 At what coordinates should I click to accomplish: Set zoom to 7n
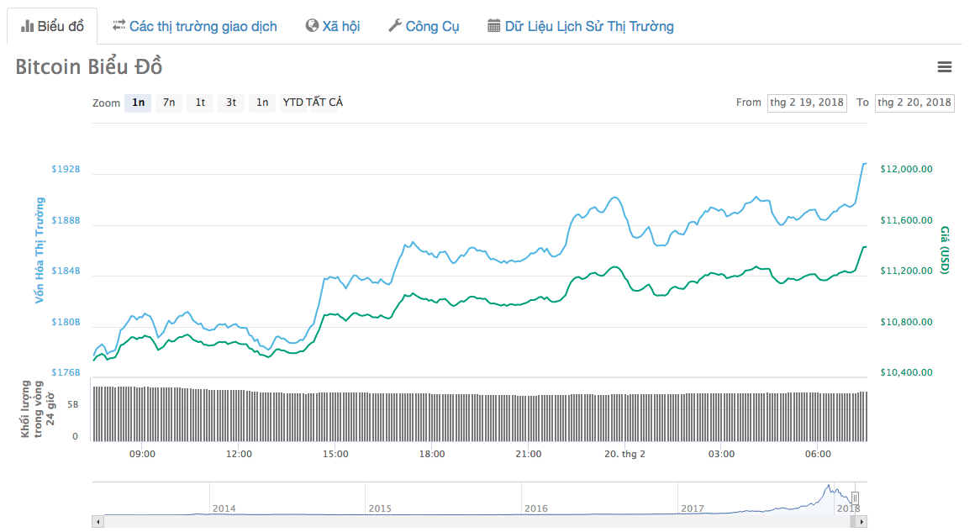point(170,103)
